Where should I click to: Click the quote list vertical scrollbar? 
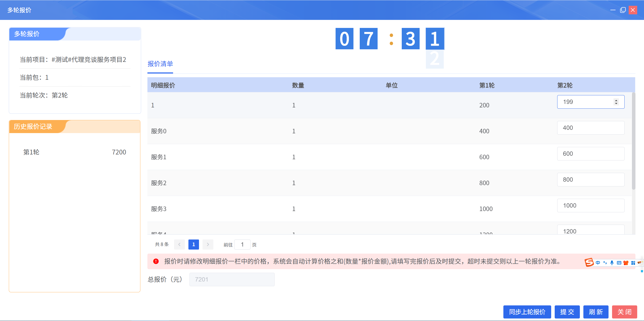point(633,141)
